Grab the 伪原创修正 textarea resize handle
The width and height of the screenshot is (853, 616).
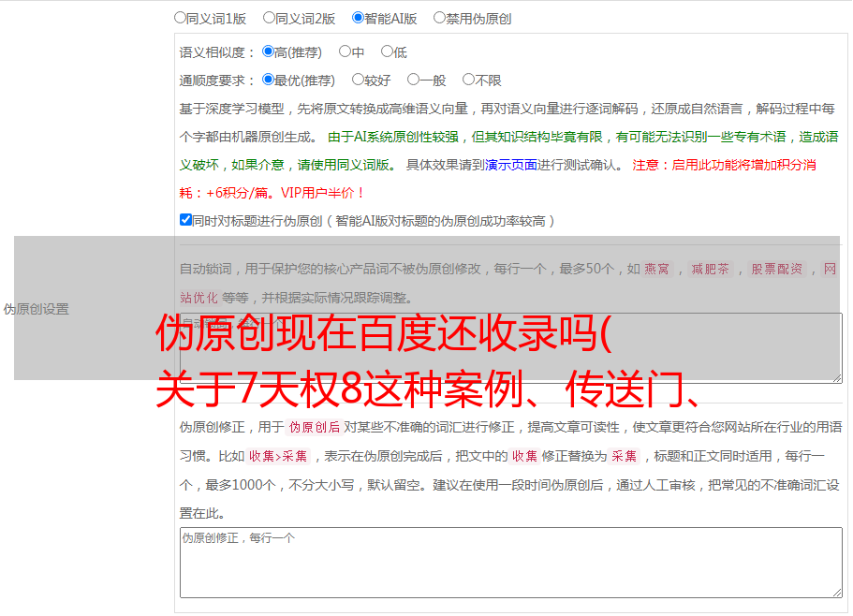837,593
